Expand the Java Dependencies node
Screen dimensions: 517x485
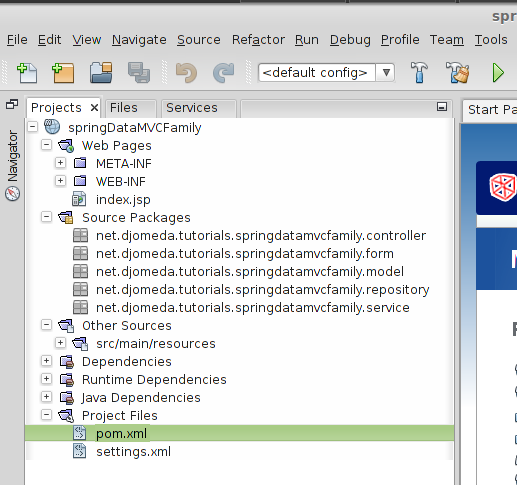point(46,397)
